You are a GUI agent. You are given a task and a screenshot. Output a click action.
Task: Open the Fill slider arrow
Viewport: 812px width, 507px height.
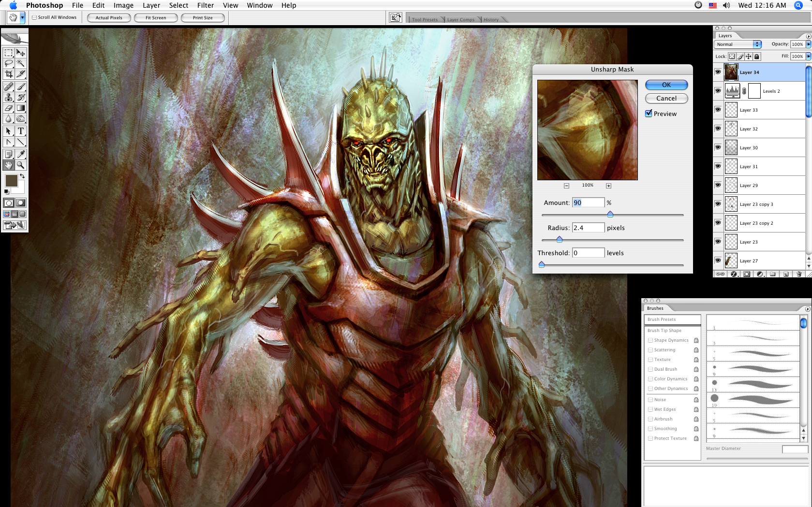click(808, 57)
